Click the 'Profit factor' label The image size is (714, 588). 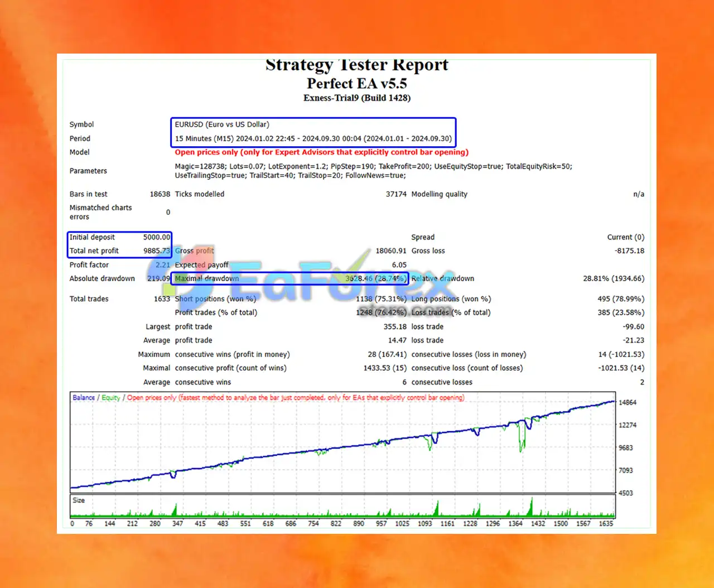coord(89,265)
